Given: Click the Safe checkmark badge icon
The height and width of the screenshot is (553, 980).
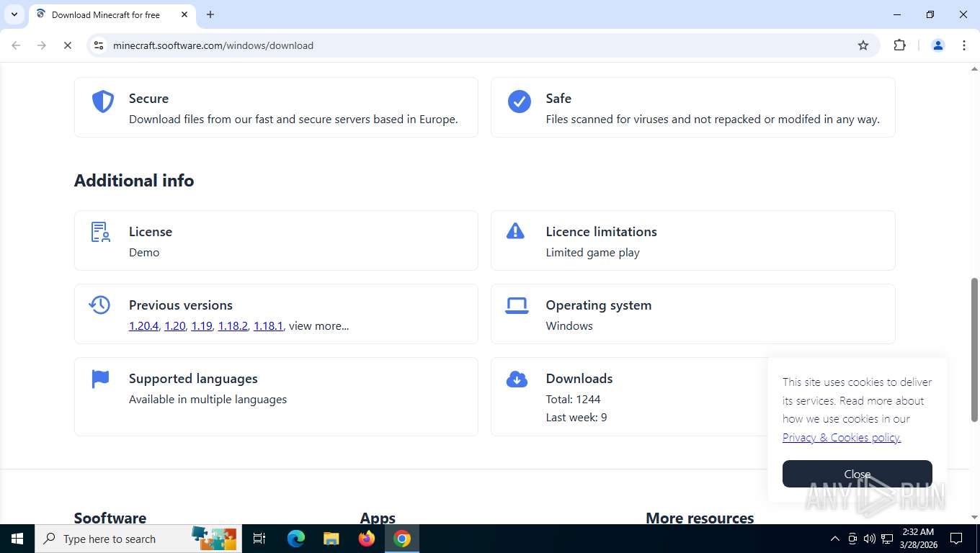Looking at the screenshot, I should click(x=520, y=102).
